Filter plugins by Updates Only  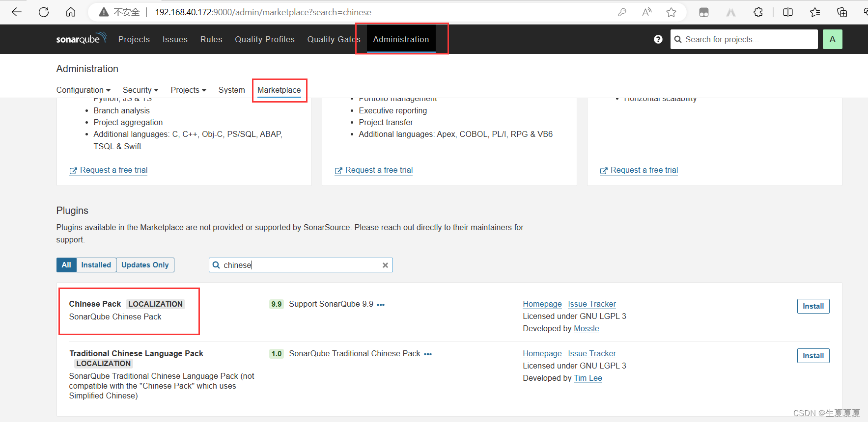click(x=145, y=265)
